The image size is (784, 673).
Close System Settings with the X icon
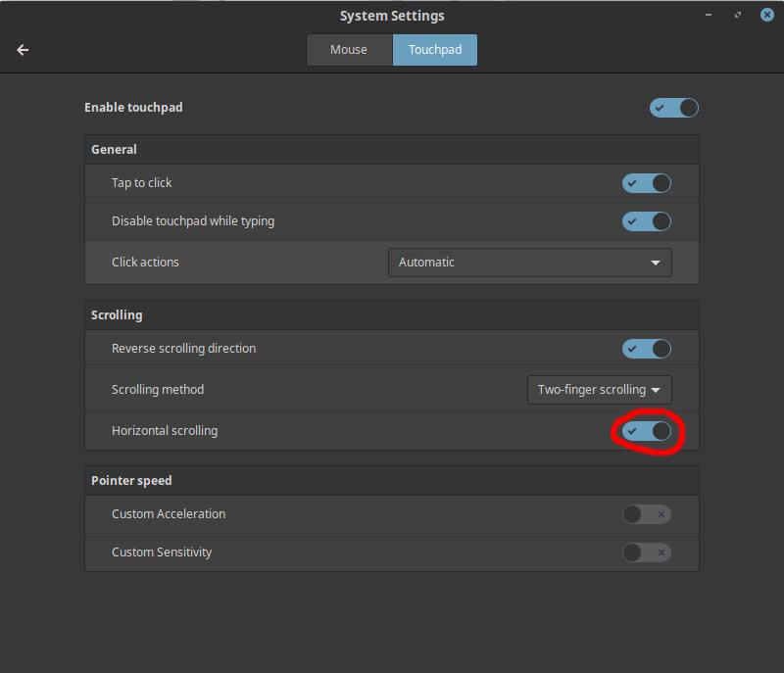[x=767, y=15]
